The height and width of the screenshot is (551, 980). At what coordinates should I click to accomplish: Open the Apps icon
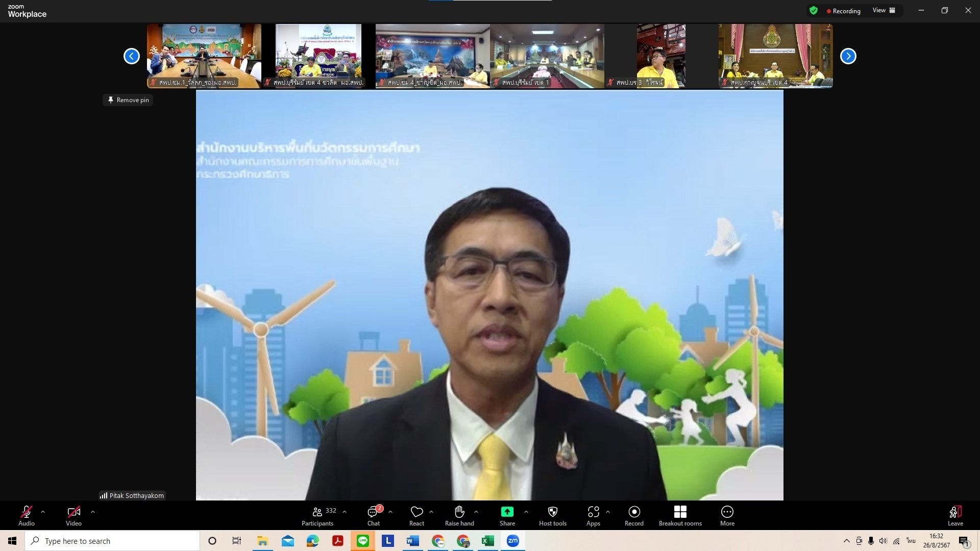tap(593, 515)
